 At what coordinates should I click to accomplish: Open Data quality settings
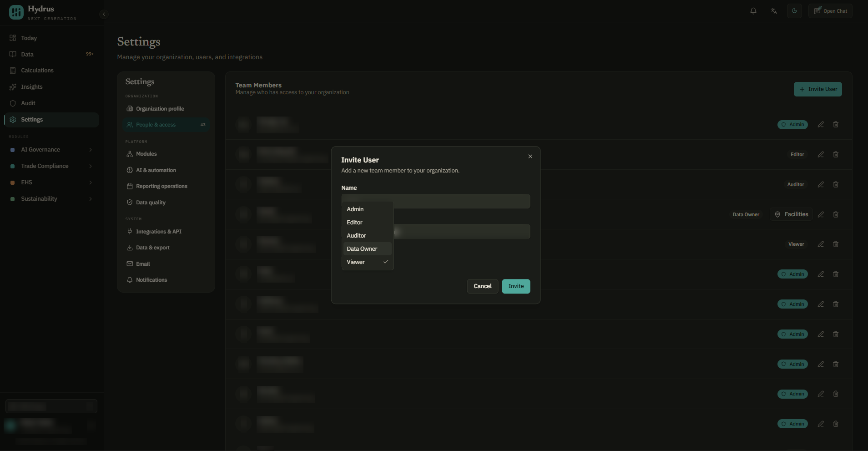[166, 203]
